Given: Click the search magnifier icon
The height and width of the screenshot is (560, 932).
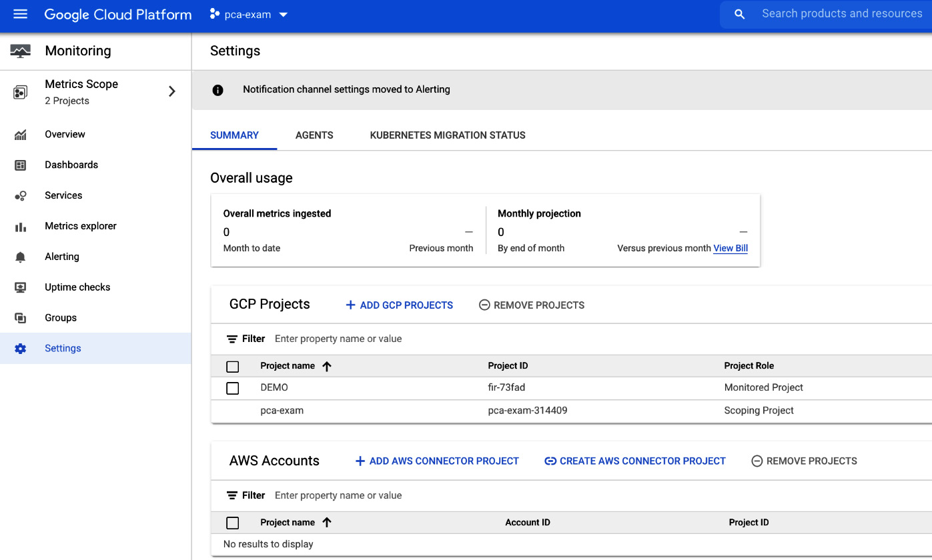Looking at the screenshot, I should tap(739, 14).
